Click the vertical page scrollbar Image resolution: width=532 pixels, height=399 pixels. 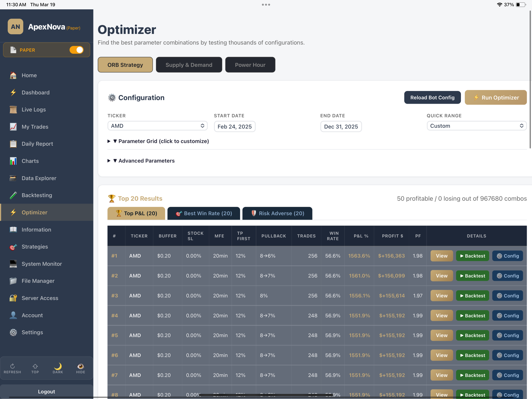coord(530,79)
